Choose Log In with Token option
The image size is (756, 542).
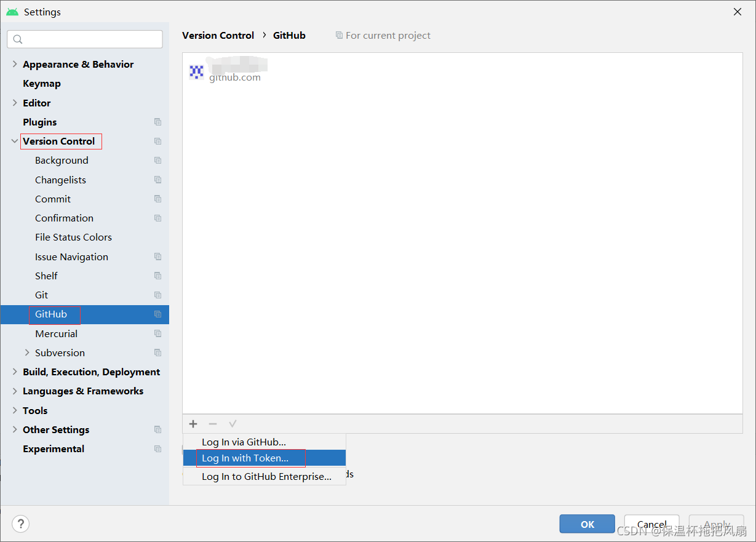tap(265, 458)
